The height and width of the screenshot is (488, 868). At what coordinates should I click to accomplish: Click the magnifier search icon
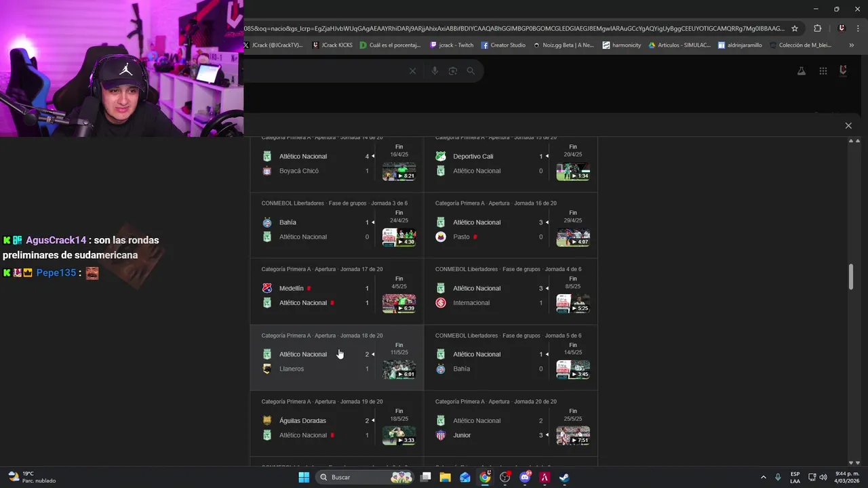471,70
